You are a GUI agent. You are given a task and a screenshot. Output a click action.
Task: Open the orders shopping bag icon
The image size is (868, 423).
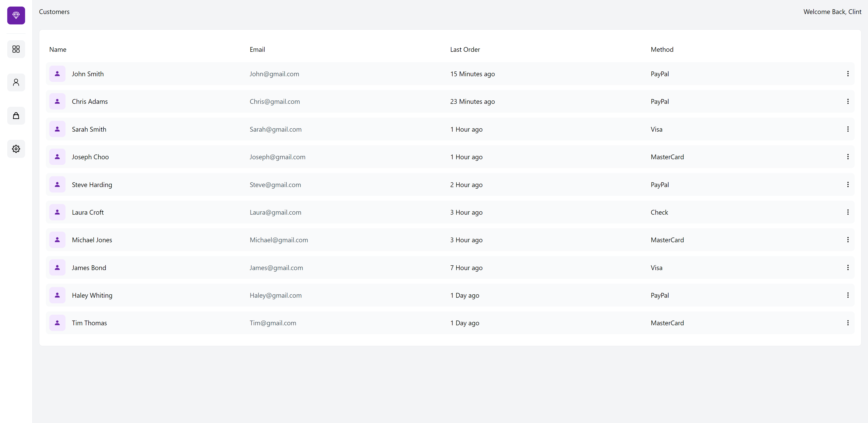[16, 116]
